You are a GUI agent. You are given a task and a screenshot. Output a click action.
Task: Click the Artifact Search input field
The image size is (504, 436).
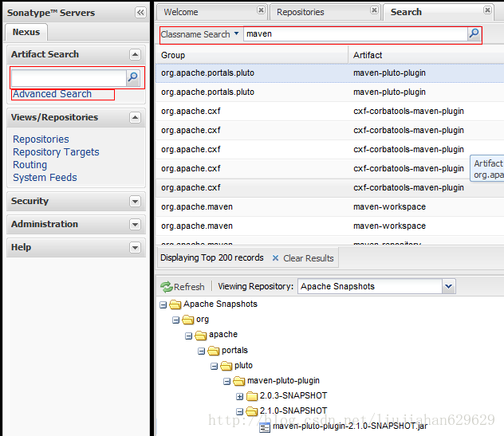click(69, 78)
